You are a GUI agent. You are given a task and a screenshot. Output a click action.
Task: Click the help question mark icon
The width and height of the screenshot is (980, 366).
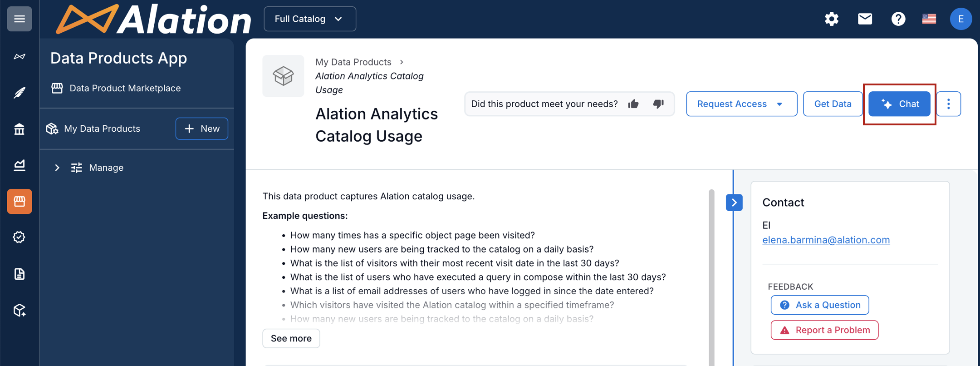[898, 19]
